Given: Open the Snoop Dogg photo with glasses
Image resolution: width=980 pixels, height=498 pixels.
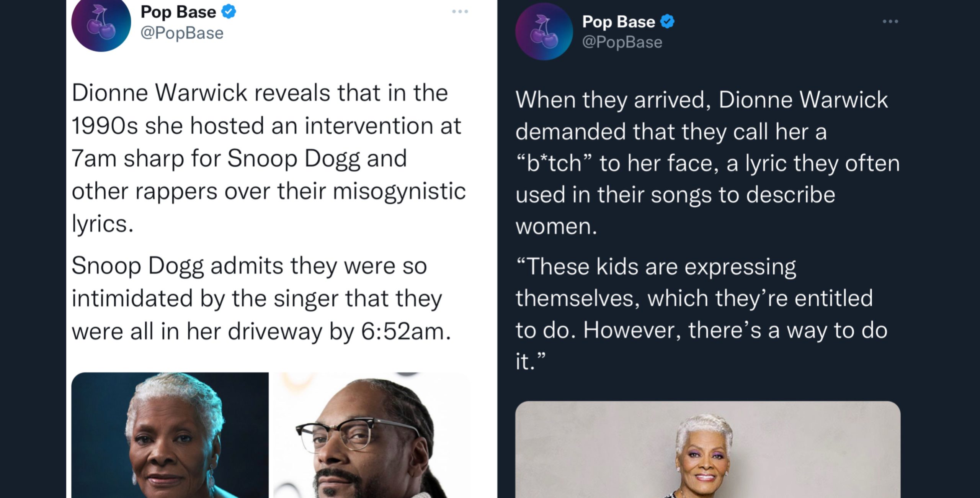Looking at the screenshot, I should [372, 435].
